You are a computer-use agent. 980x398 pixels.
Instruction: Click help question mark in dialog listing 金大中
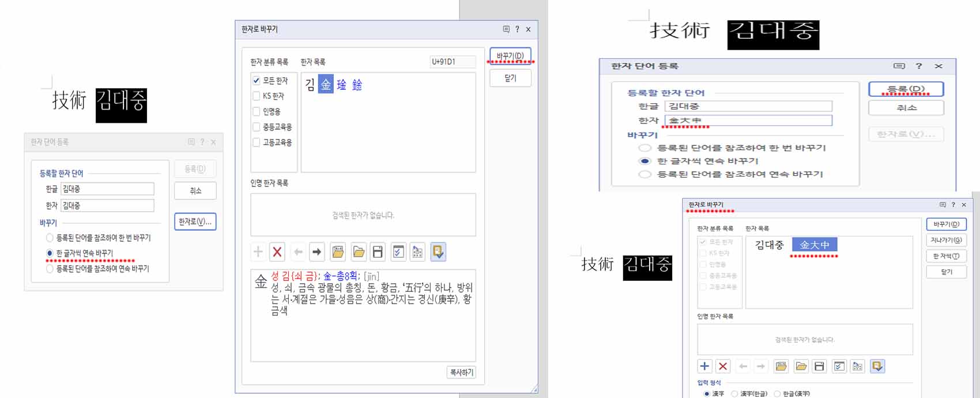(x=953, y=205)
